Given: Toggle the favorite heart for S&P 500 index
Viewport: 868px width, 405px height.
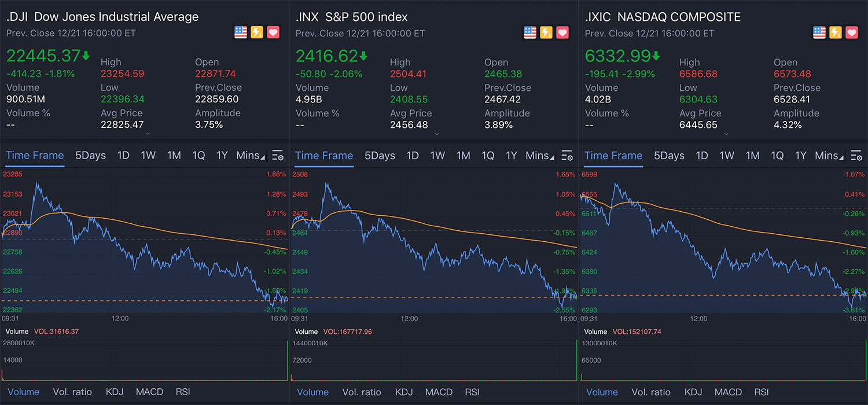Looking at the screenshot, I should 562,32.
